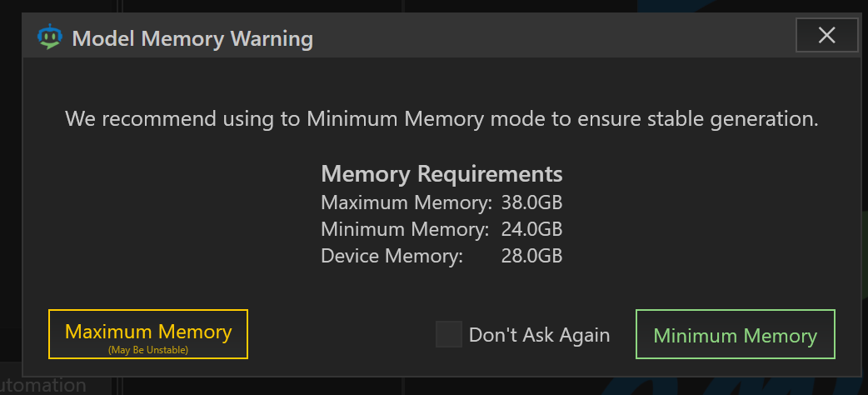The width and height of the screenshot is (868, 395).
Task: Click the "Minimum Memory:" label in requirements list
Action: [405, 229]
